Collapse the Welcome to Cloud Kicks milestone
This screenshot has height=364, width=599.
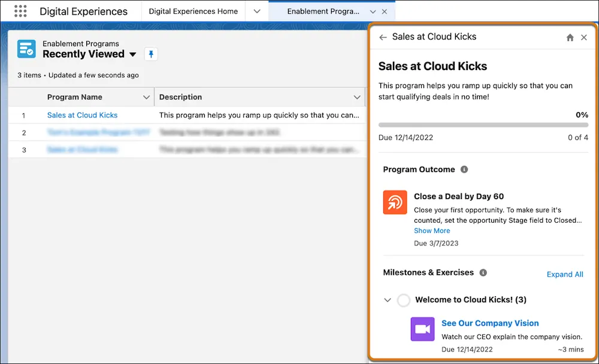click(386, 300)
